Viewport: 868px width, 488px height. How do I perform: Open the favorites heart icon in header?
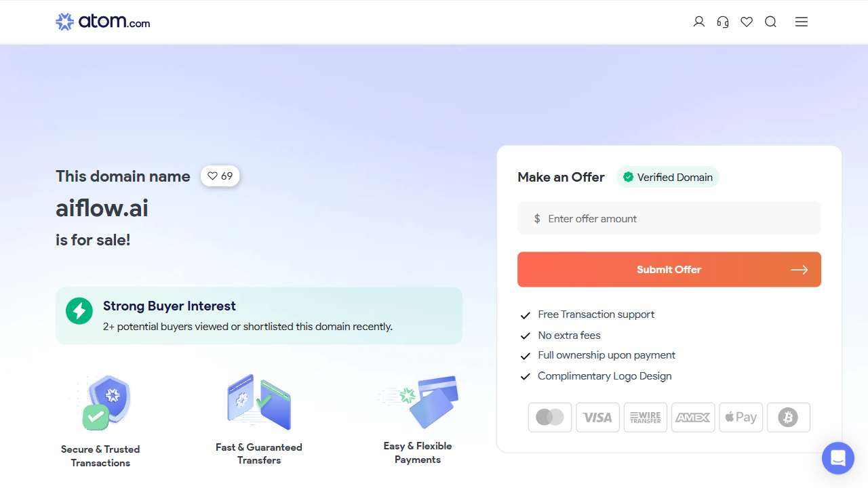(747, 22)
